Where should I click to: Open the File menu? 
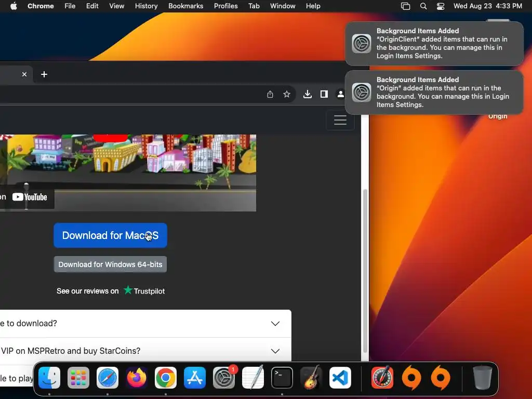70,6
